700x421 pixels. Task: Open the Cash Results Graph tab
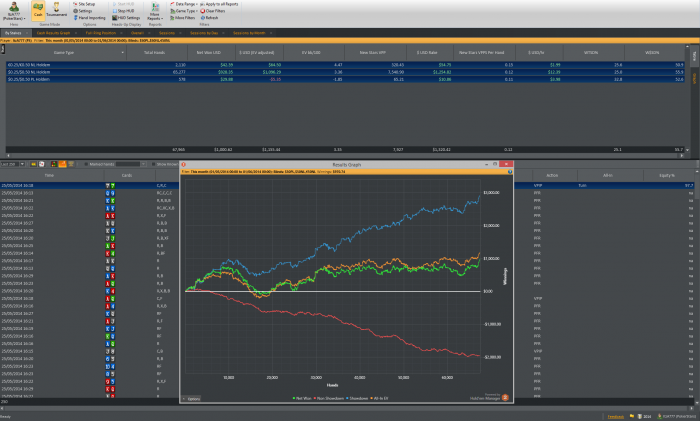[x=53, y=32]
